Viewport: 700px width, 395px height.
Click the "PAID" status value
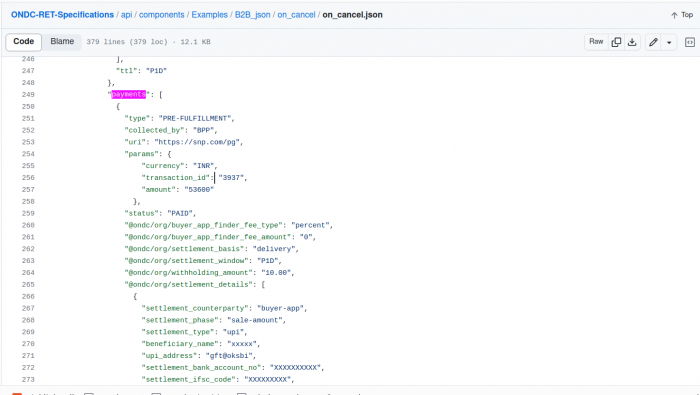pyautogui.click(x=180, y=213)
